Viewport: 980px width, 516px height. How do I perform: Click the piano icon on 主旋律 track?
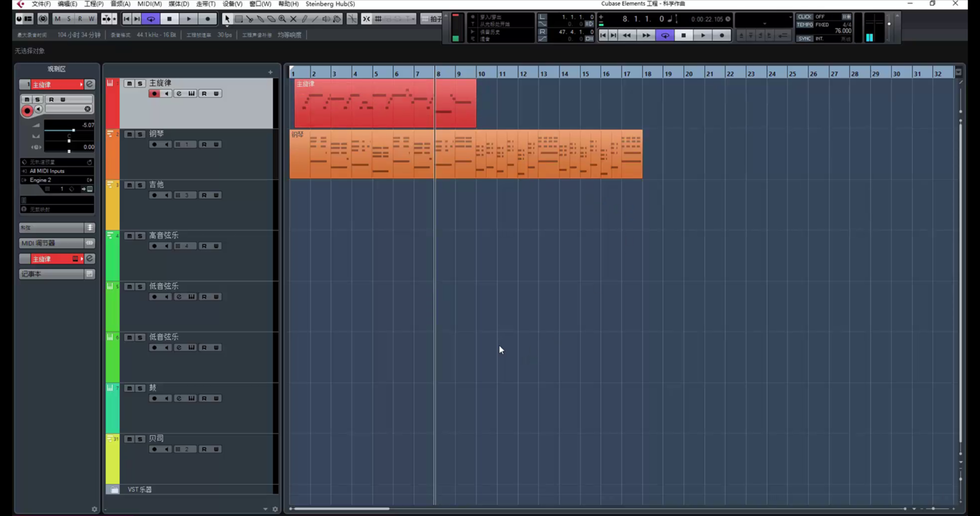191,93
